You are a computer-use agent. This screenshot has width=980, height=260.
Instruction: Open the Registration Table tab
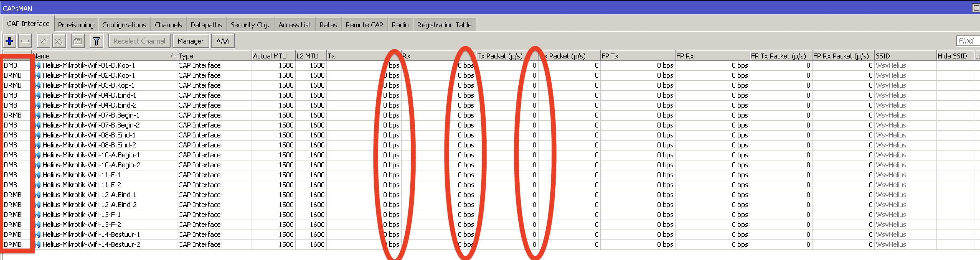(x=444, y=25)
